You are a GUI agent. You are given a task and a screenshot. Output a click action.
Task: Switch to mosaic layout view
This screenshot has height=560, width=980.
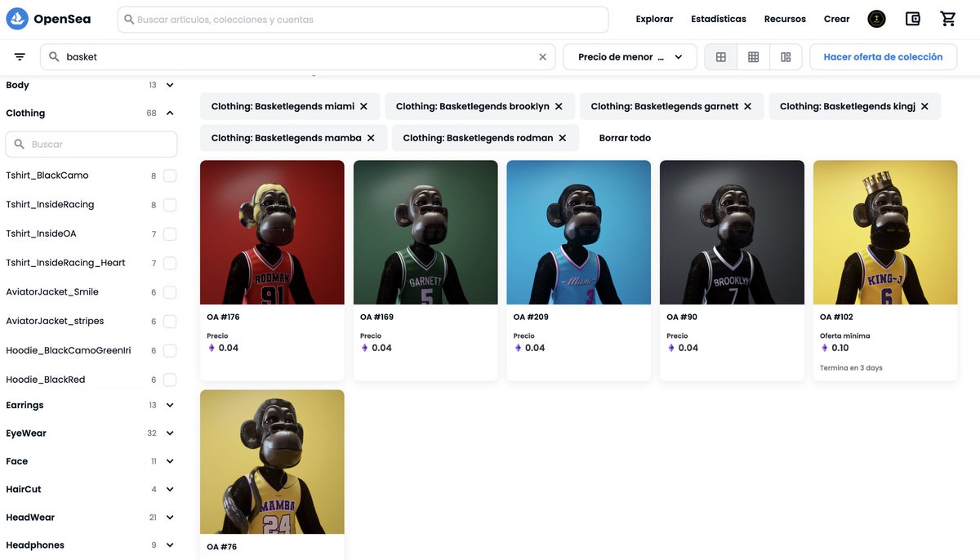pos(786,57)
